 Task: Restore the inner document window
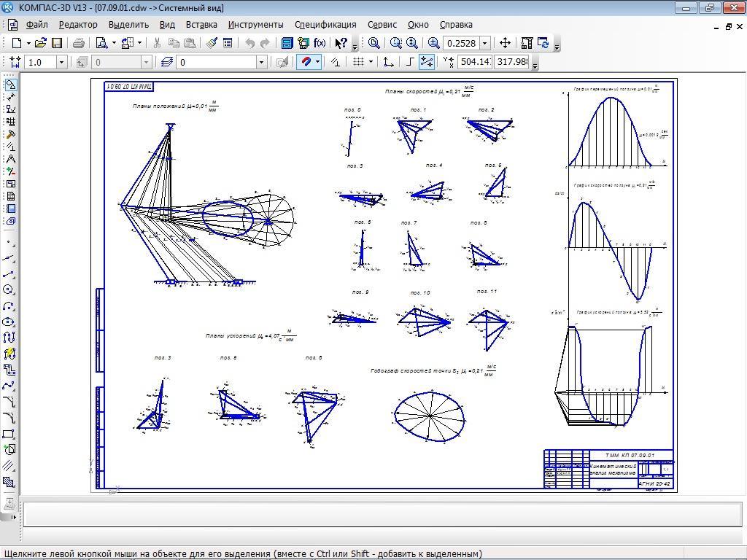click(729, 27)
